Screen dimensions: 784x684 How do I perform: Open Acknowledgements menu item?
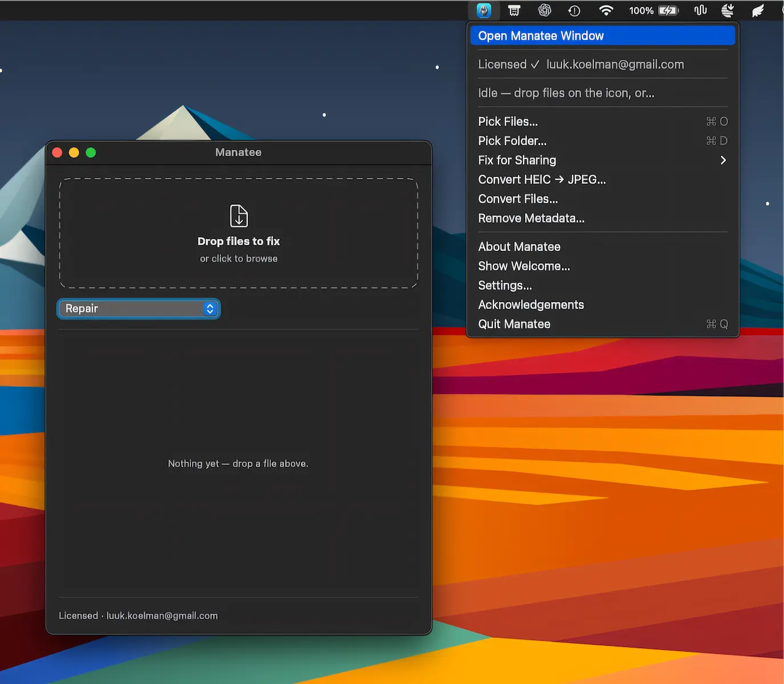(603, 305)
